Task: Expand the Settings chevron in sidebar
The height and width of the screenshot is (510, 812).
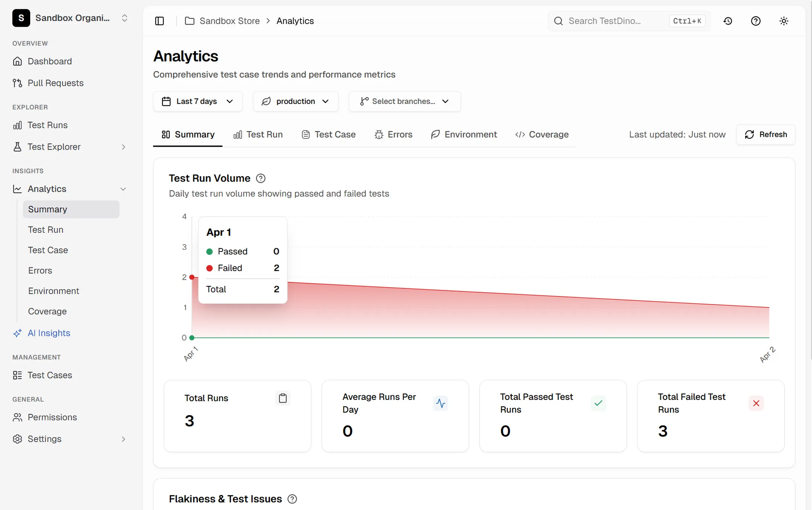Action: (123, 439)
